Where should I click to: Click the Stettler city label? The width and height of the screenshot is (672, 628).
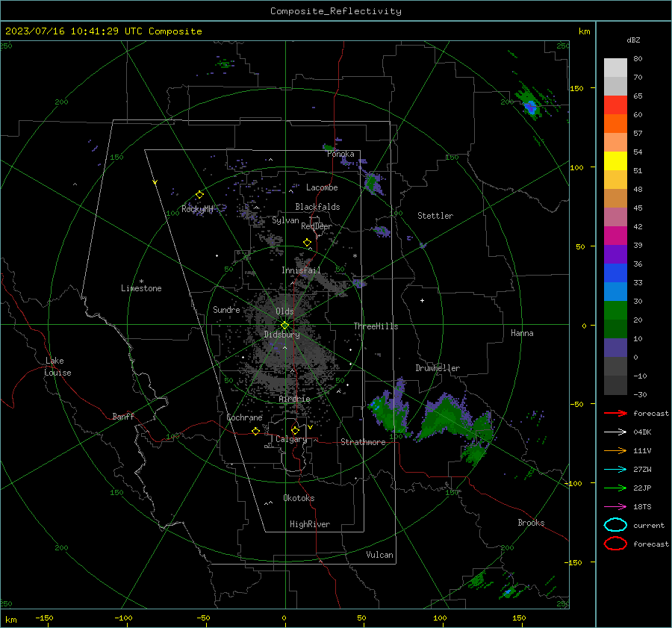[x=435, y=216]
